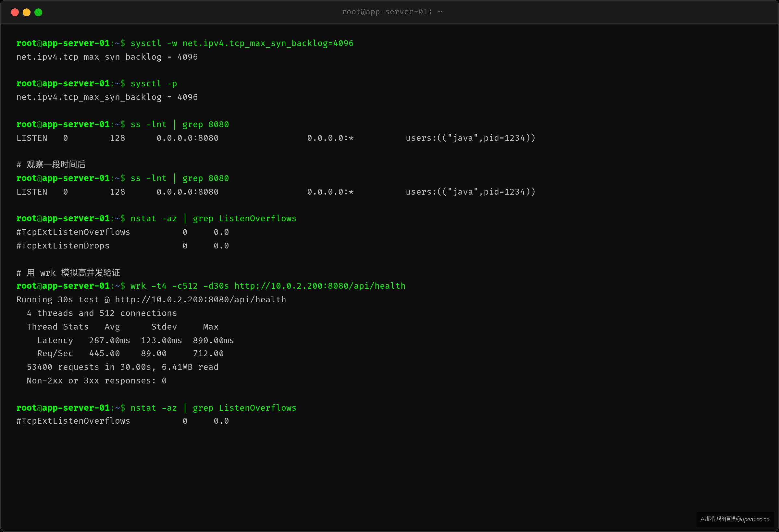Click the Req/Sec max value 712.00
Viewport: 779px width, 532px height.
208,354
